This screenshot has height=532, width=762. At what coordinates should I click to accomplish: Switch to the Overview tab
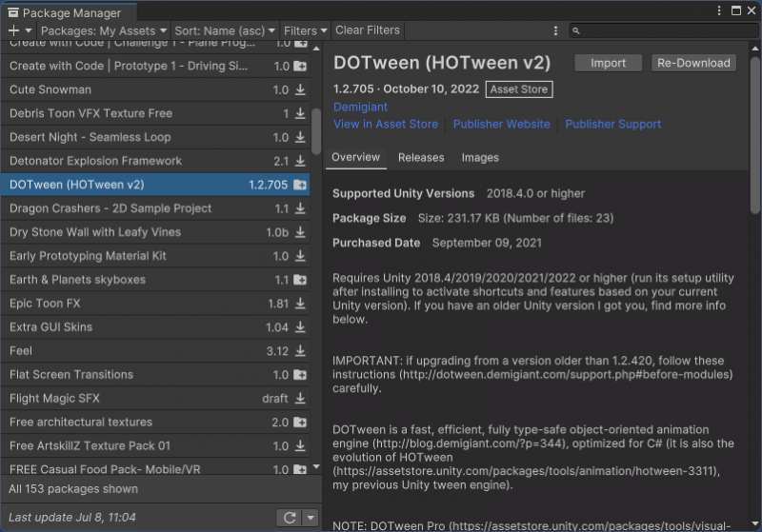pyautogui.click(x=355, y=158)
